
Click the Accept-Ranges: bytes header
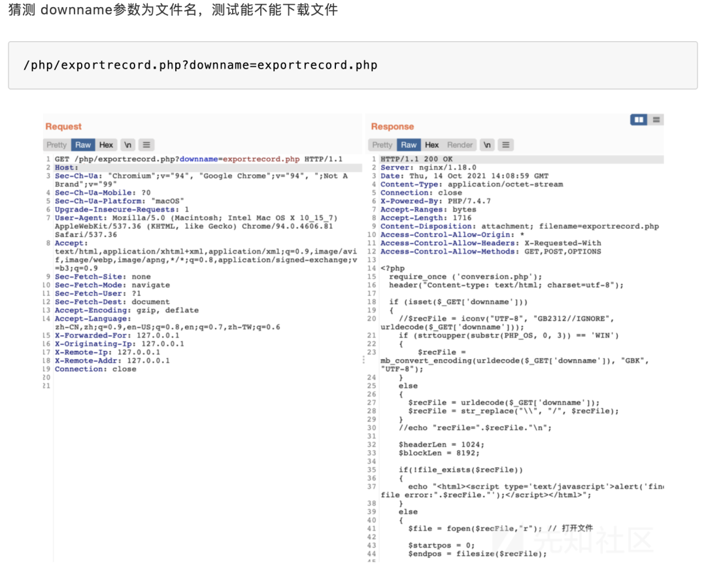point(428,210)
